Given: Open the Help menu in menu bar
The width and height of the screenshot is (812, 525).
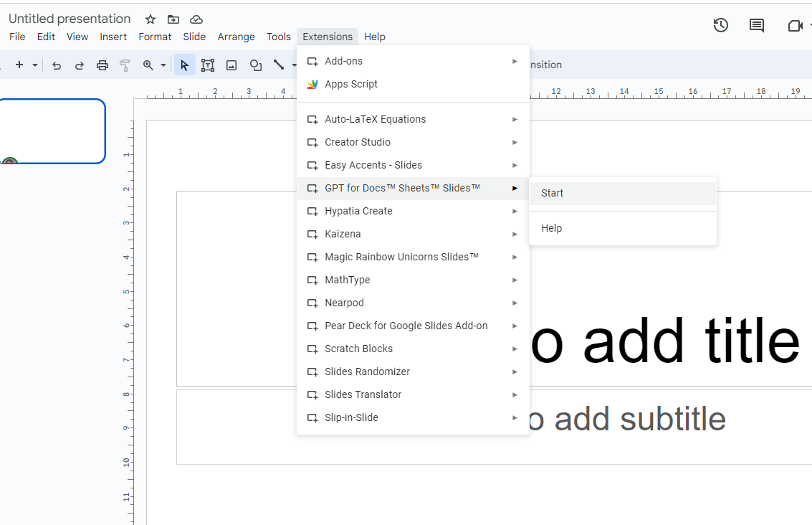Looking at the screenshot, I should tap(374, 37).
